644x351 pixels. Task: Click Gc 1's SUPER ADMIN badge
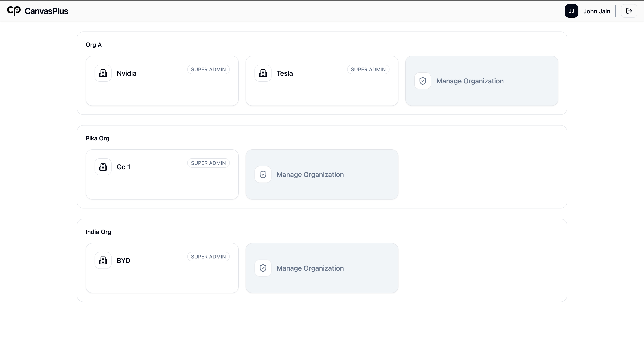point(208,163)
